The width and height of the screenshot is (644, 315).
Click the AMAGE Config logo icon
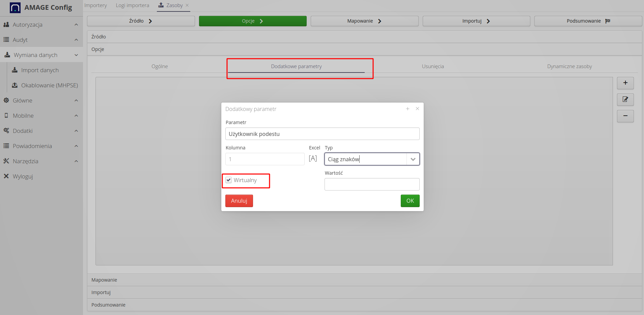tap(15, 7)
